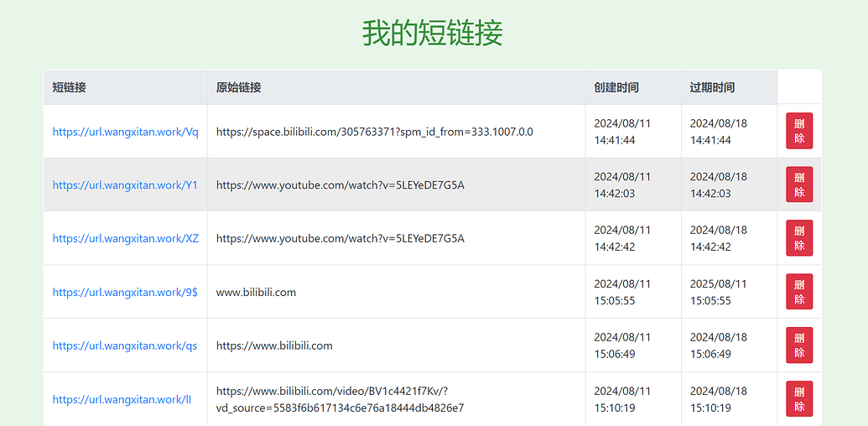The image size is (868, 426).
Task: Click creation time 2024/08/11 15:05:55
Action: coord(622,292)
